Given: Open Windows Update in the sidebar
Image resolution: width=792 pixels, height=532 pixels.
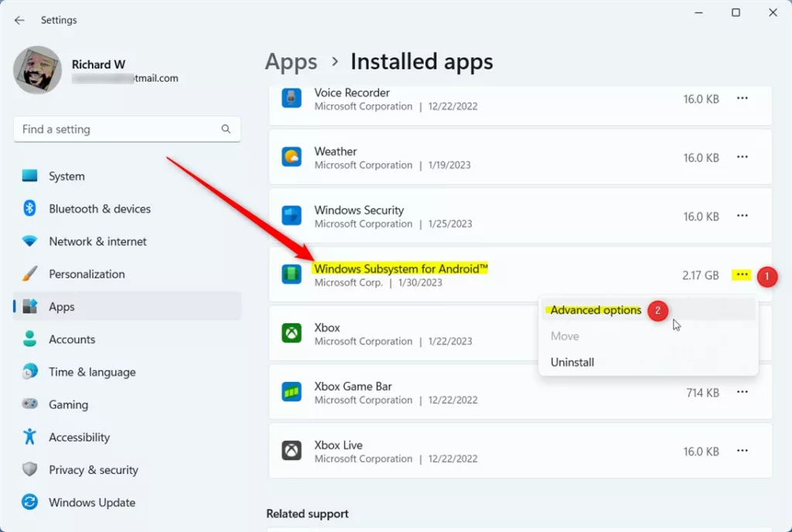Looking at the screenshot, I should pyautogui.click(x=91, y=503).
